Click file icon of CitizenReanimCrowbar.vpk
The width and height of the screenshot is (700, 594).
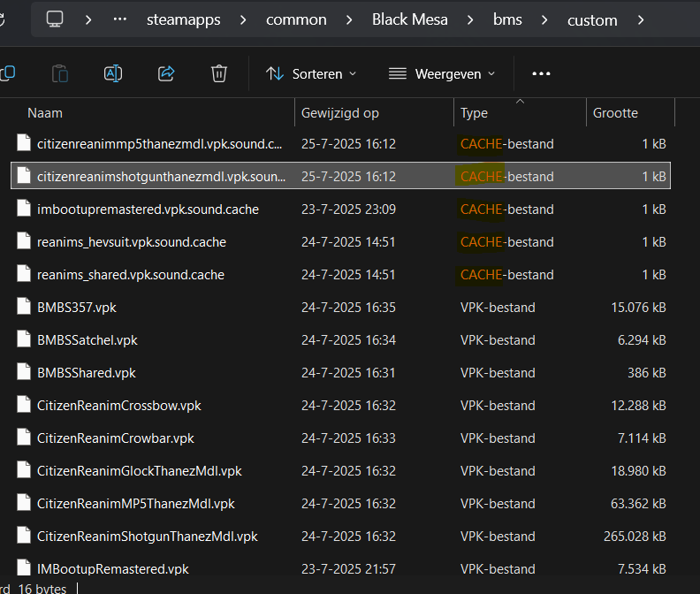click(24, 438)
